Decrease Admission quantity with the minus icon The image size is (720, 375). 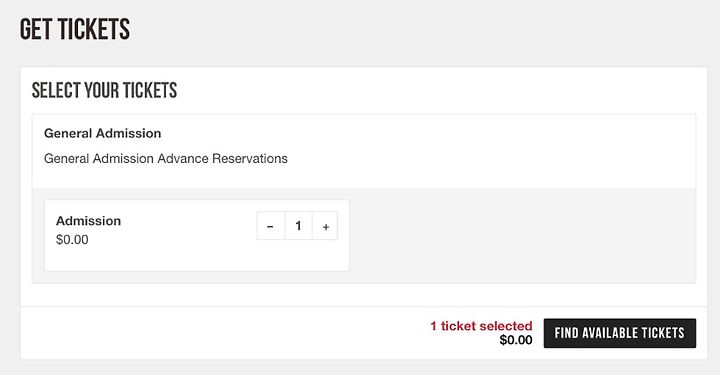pos(270,226)
